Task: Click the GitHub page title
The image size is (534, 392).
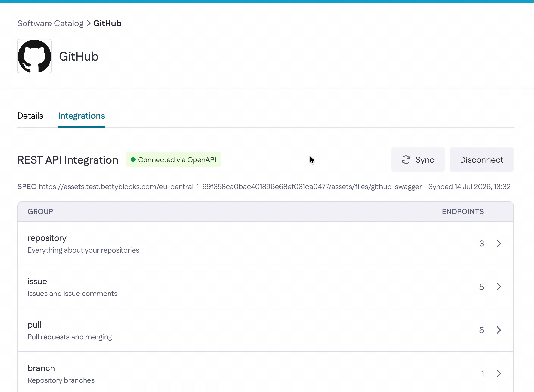Action: (x=79, y=56)
